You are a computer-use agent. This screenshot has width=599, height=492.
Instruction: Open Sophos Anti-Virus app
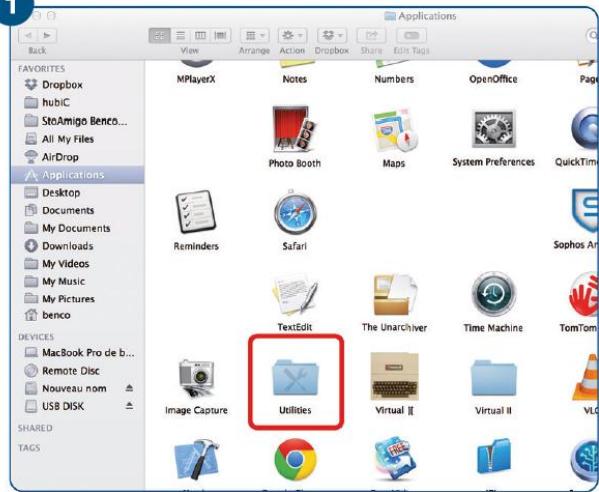(584, 210)
